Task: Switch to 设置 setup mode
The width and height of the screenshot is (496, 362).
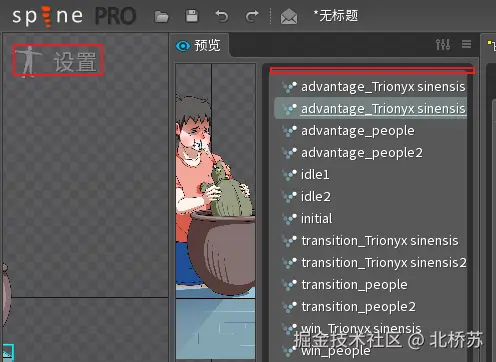Action: (58, 60)
